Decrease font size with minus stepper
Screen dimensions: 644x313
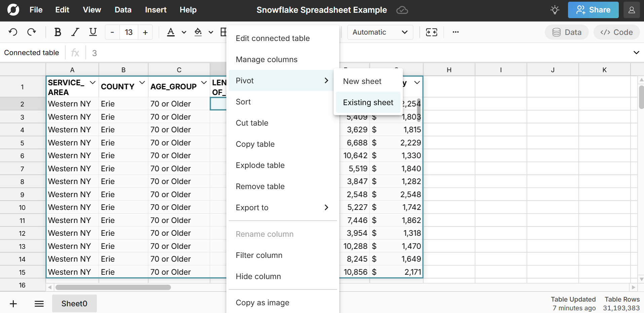pos(112,32)
